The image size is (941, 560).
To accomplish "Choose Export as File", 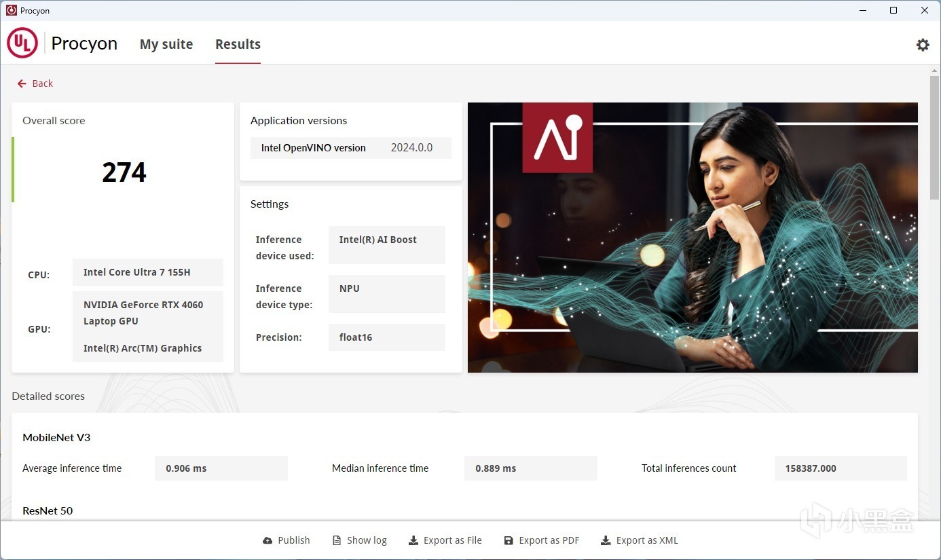I will pos(445,540).
